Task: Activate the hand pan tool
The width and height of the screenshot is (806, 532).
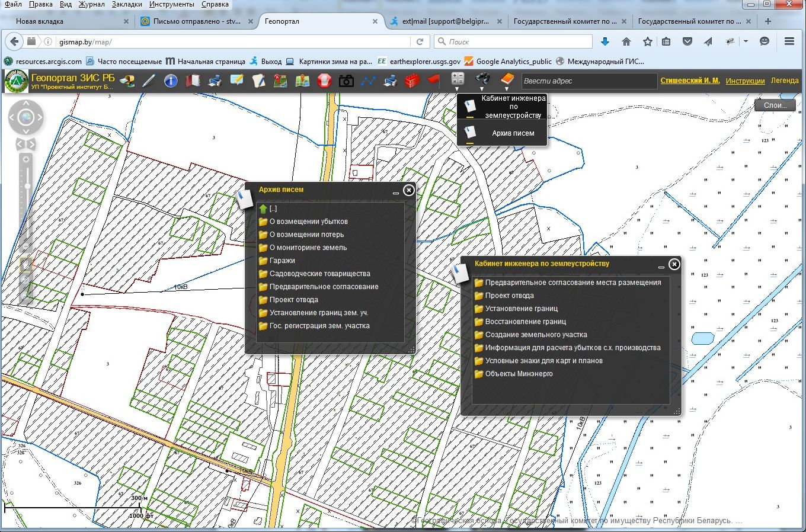Action: click(26, 265)
